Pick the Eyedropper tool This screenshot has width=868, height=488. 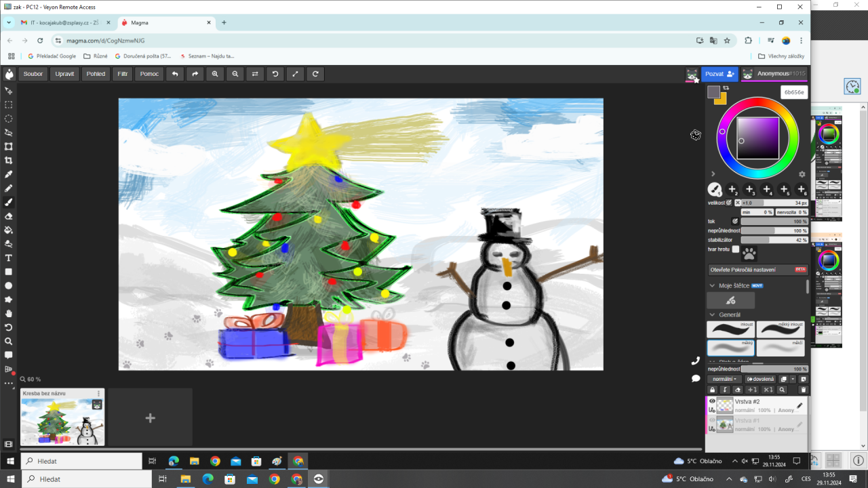pos(9,174)
